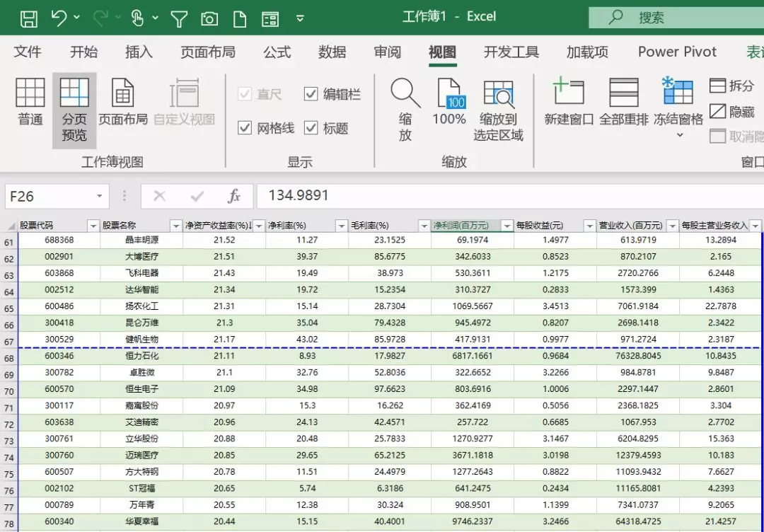Open filter dropdown for 毛利率(%) column
Viewport: 764px width, 532px height.
pyautogui.click(x=424, y=226)
